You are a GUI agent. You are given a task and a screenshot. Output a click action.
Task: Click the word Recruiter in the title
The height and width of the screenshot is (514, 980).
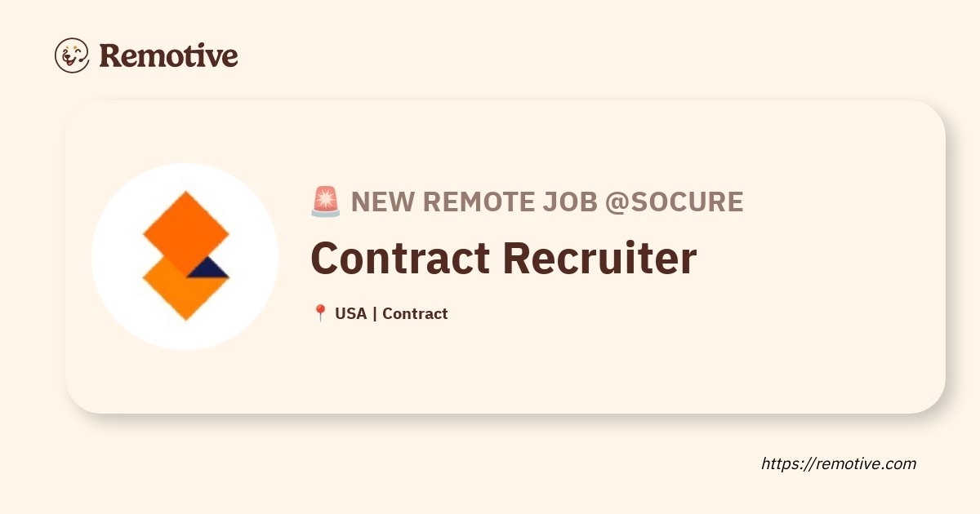tap(599, 257)
